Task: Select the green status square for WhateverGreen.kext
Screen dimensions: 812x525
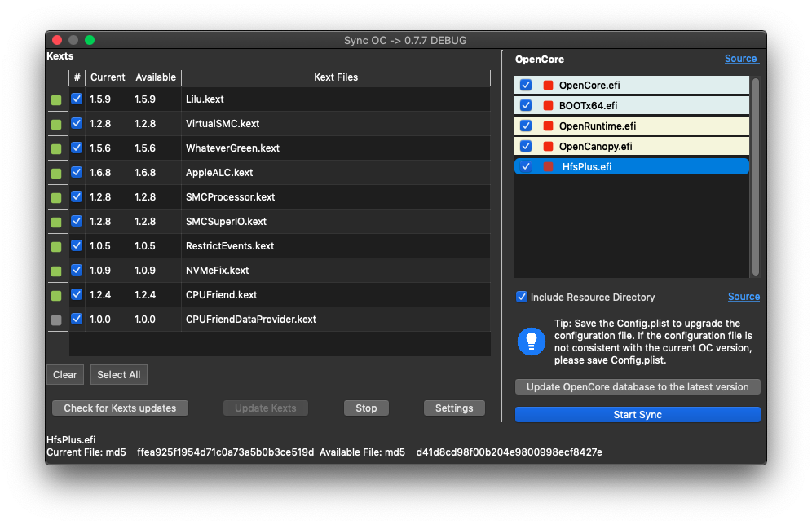Action: 56,148
